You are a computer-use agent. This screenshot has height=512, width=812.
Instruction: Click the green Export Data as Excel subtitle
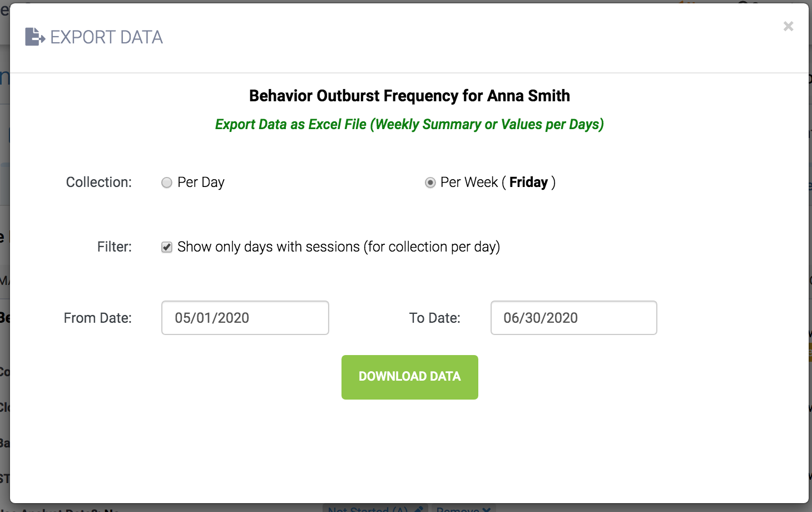coord(409,124)
